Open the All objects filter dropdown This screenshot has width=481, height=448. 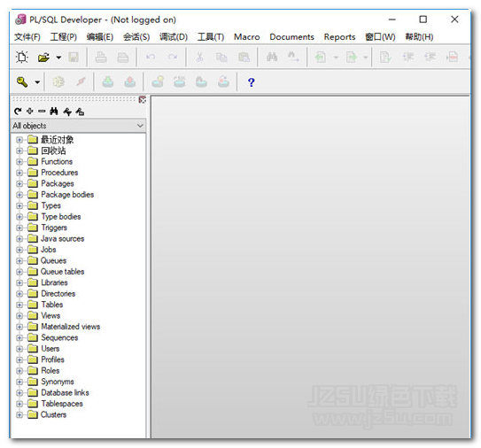78,126
